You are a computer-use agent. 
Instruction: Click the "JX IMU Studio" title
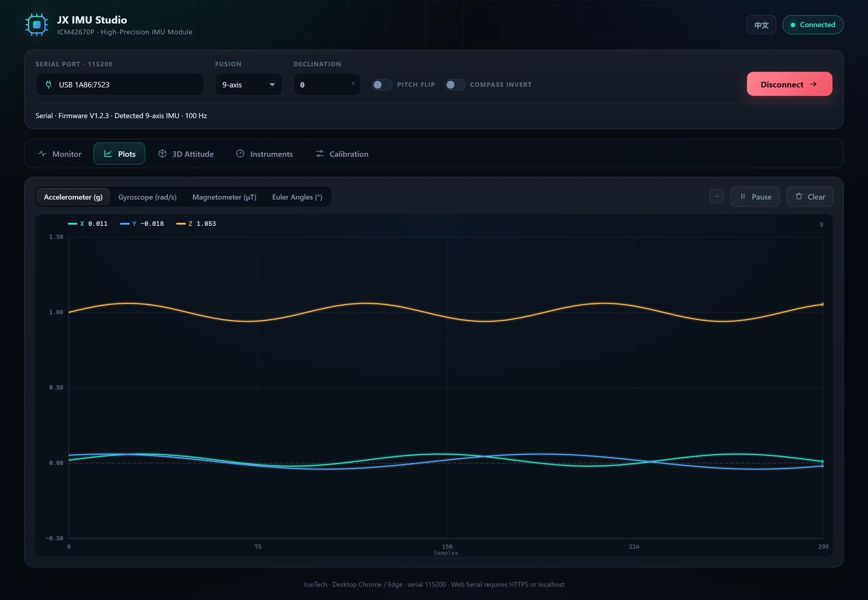tap(92, 20)
